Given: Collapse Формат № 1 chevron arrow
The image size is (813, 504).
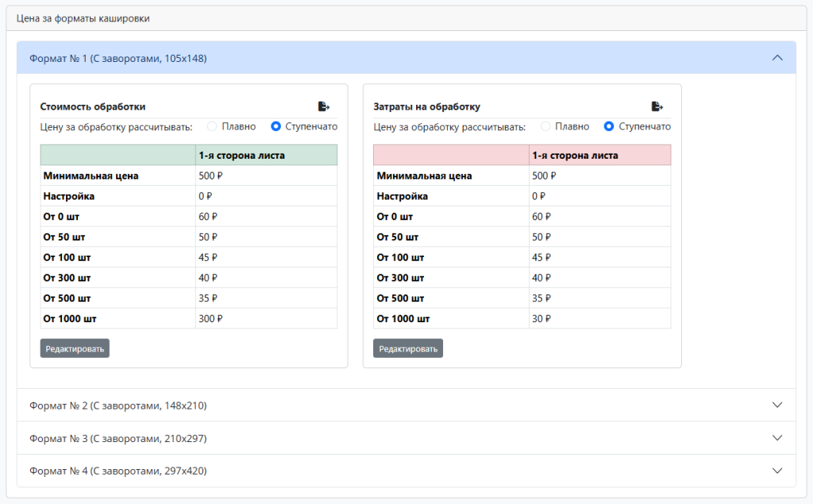Looking at the screenshot, I should 777,58.
